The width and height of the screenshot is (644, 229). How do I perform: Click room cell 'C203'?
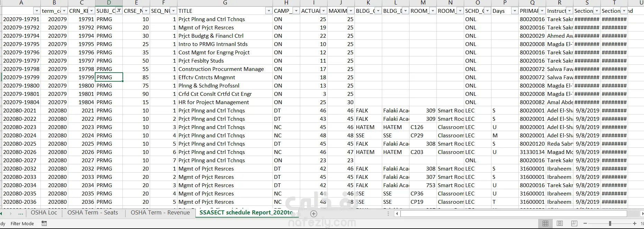(423, 152)
